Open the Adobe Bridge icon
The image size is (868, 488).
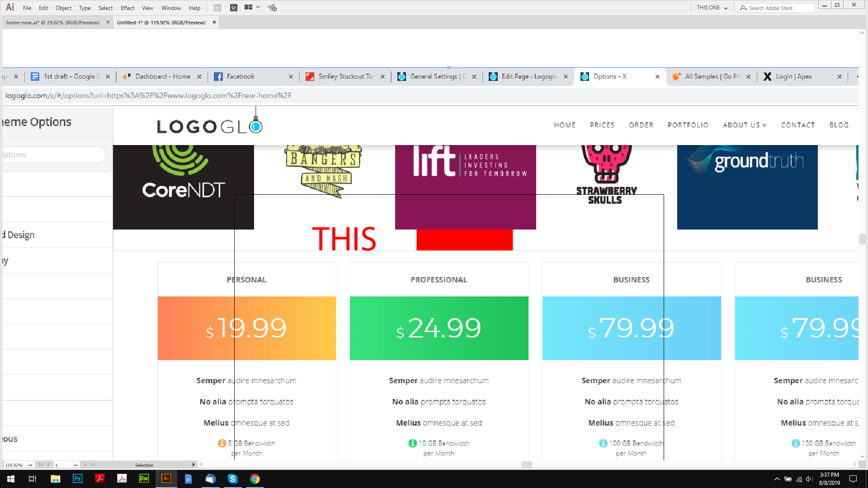217,8
